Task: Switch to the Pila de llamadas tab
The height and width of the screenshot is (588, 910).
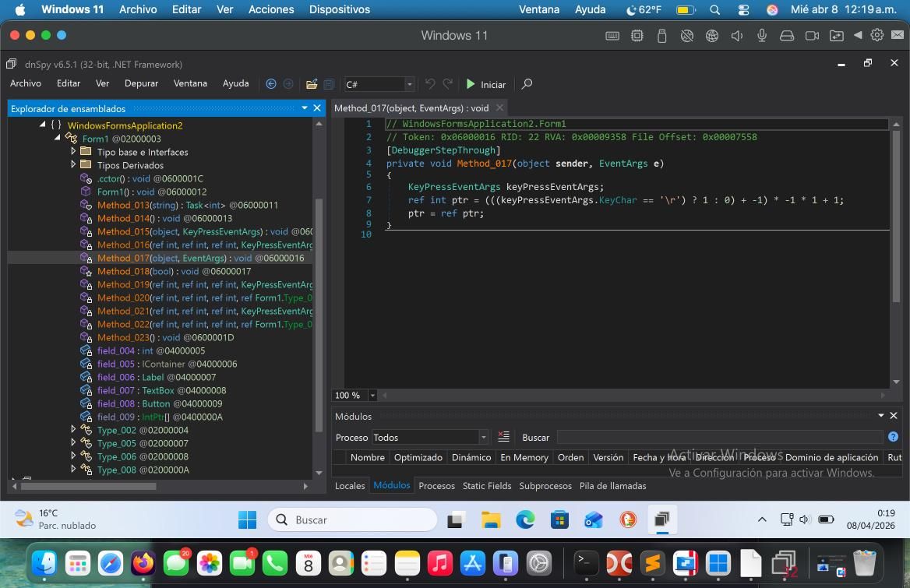Action: point(612,486)
